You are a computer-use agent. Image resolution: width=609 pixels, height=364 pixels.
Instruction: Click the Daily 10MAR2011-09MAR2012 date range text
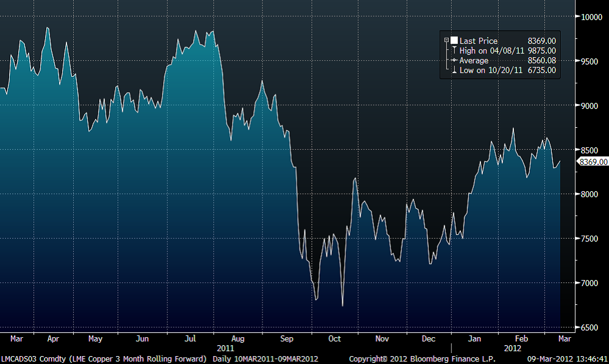point(266,359)
